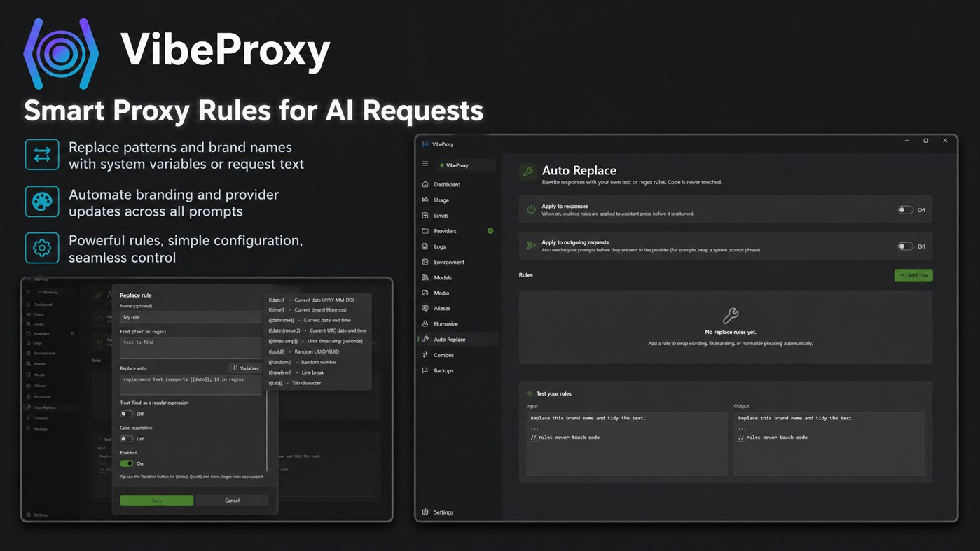The image size is (980, 551).
Task: Click the Aliases icon in sidebar
Action: click(425, 308)
